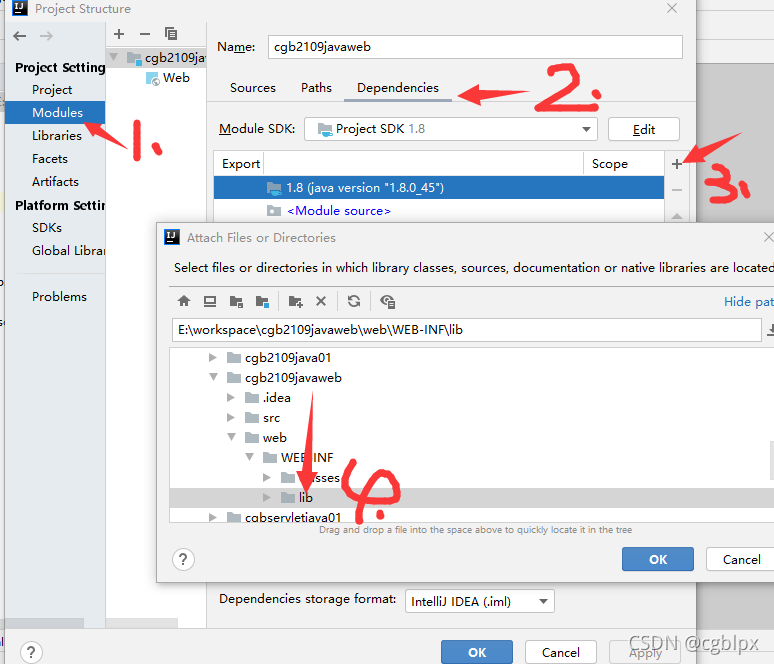Show hidden files and directories icon
The width and height of the screenshot is (774, 664).
387,301
